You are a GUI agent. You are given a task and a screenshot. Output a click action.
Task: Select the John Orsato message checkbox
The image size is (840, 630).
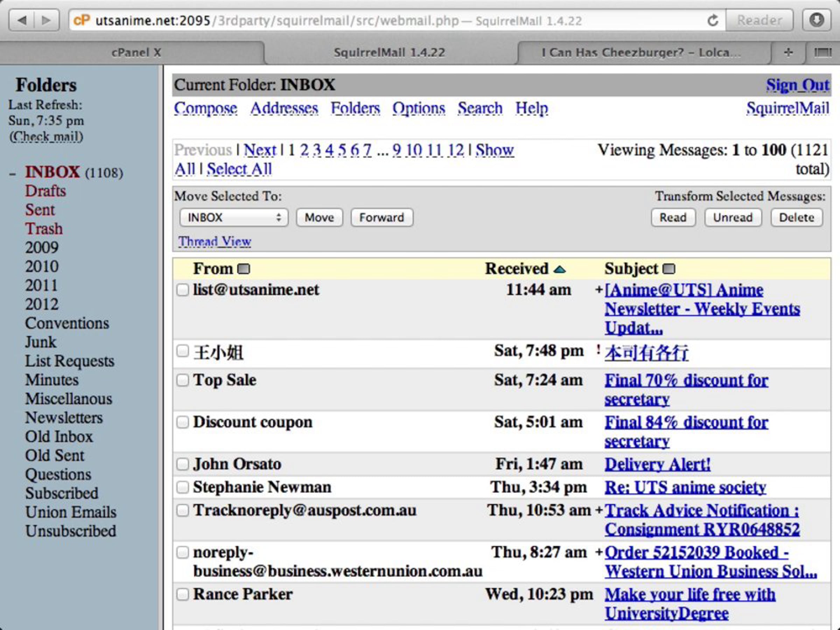pos(183,464)
